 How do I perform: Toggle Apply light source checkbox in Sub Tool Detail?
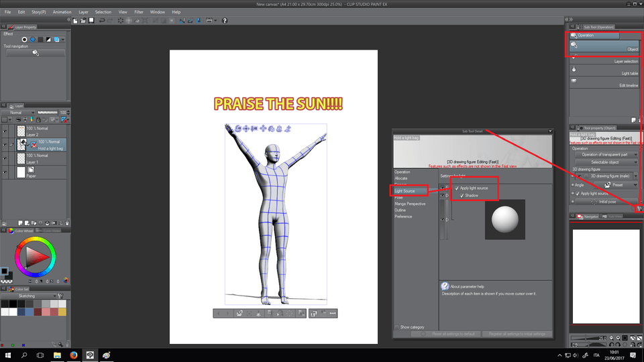click(x=457, y=188)
